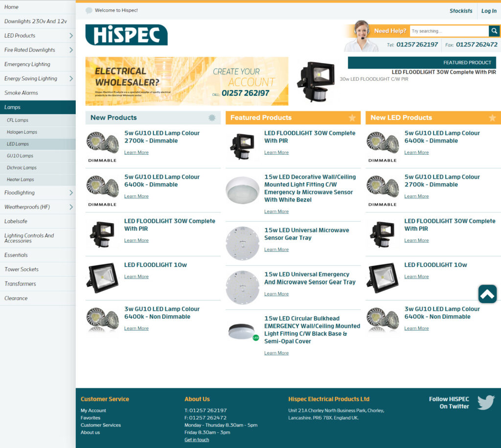Image resolution: width=501 pixels, height=448 pixels.
Task: Click the Electrical Wholesaler create account banner
Action: click(186, 81)
